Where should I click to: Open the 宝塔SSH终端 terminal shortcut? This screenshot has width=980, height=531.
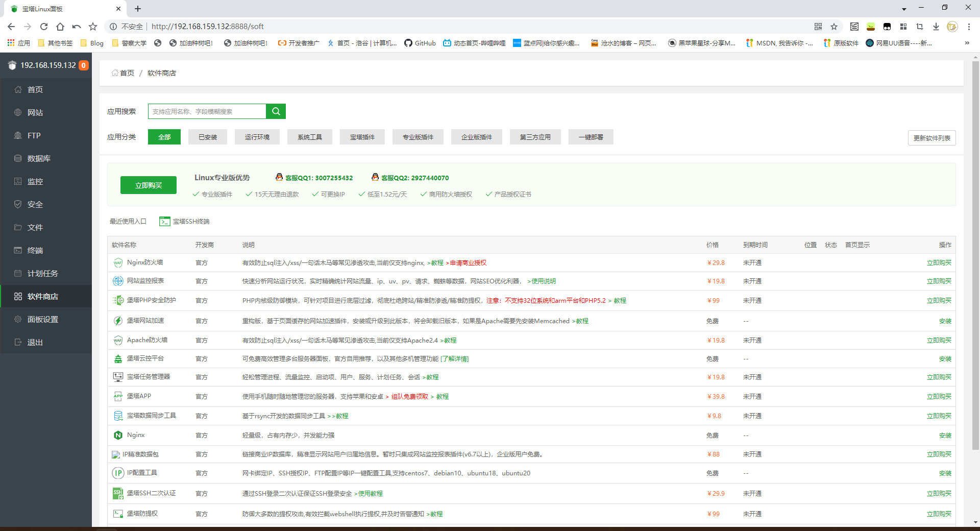coord(185,222)
